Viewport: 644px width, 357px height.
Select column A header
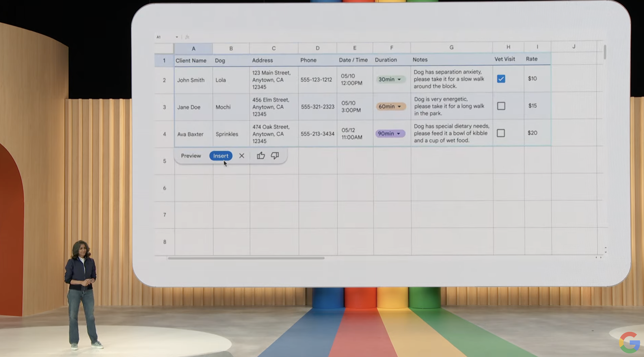[193, 49]
